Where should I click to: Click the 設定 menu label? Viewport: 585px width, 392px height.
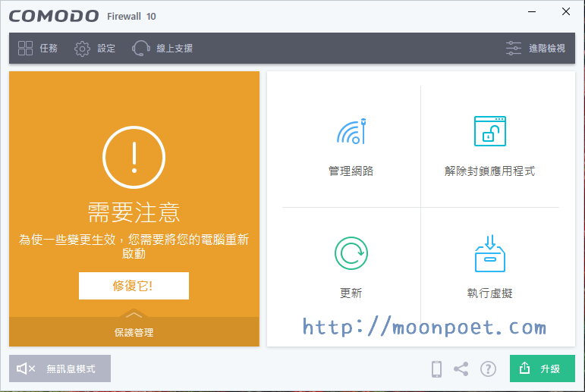[106, 49]
